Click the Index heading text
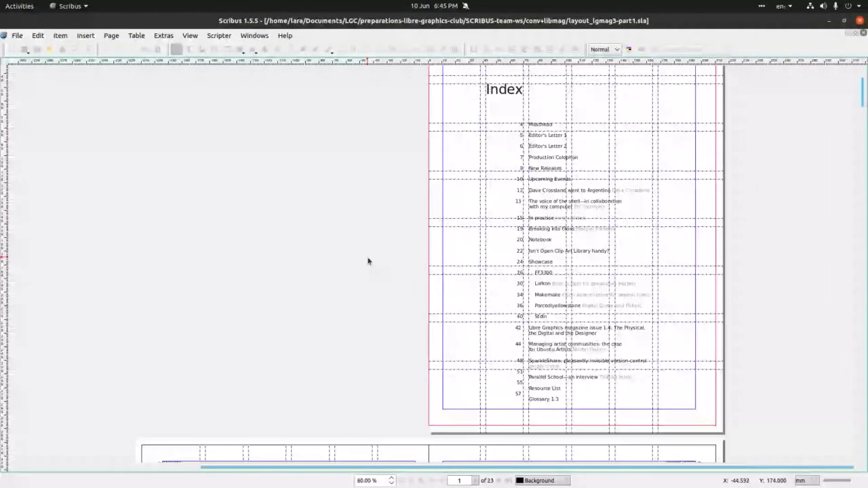The height and width of the screenshot is (488, 868). pos(505,89)
